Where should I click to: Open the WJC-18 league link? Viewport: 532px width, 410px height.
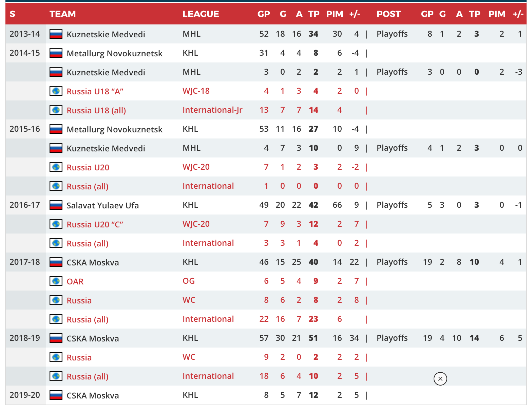[x=196, y=91]
